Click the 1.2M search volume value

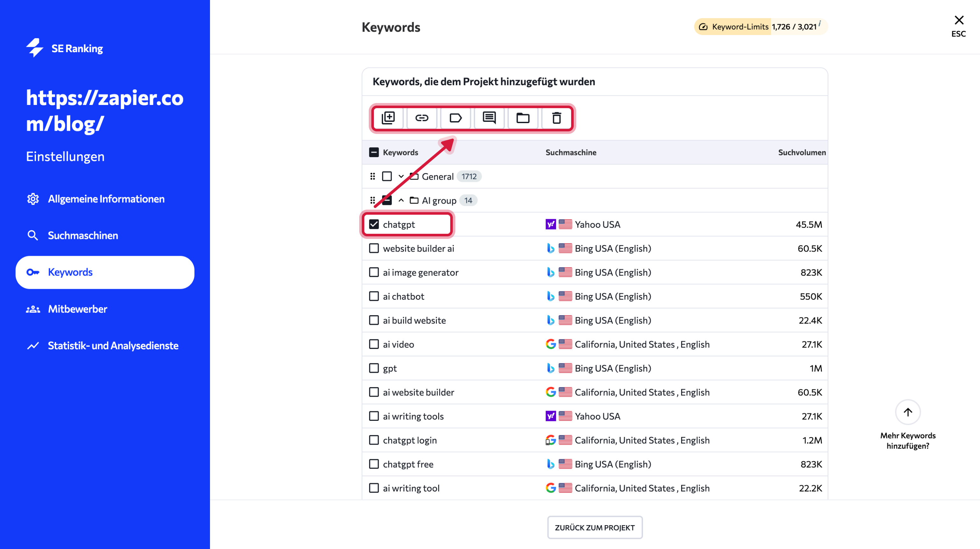(x=812, y=440)
